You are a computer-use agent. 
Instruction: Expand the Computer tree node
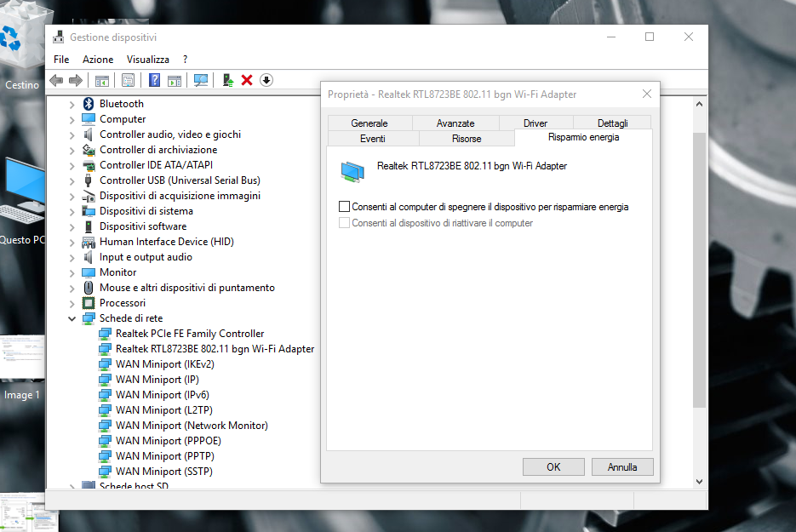tap(72, 120)
